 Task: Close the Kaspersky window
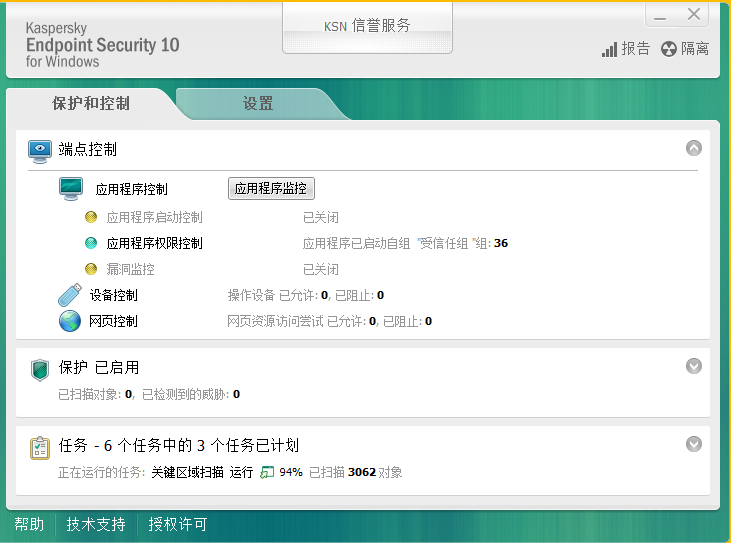click(x=694, y=14)
